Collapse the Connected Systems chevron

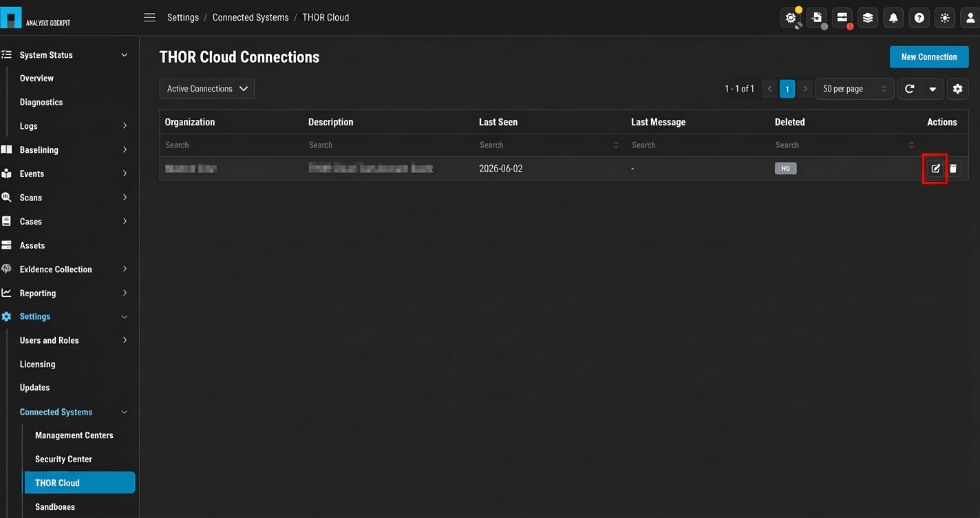pyautogui.click(x=125, y=412)
